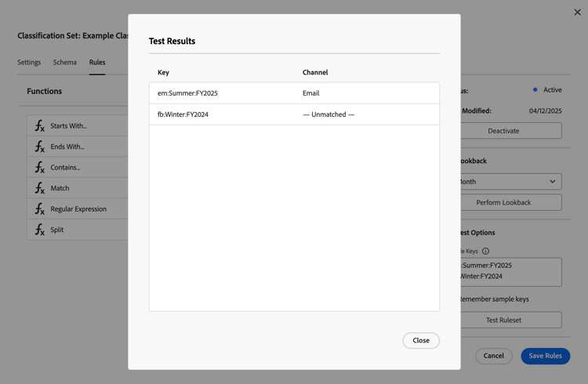Click the Regular Expression function icon
588x384 pixels.
pos(39,209)
